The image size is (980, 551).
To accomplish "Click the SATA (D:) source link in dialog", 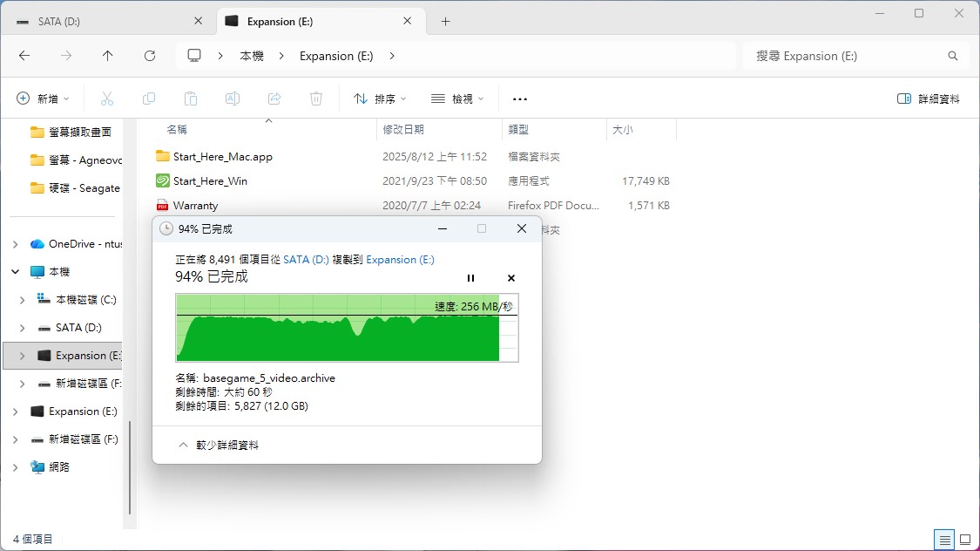I will (x=306, y=260).
